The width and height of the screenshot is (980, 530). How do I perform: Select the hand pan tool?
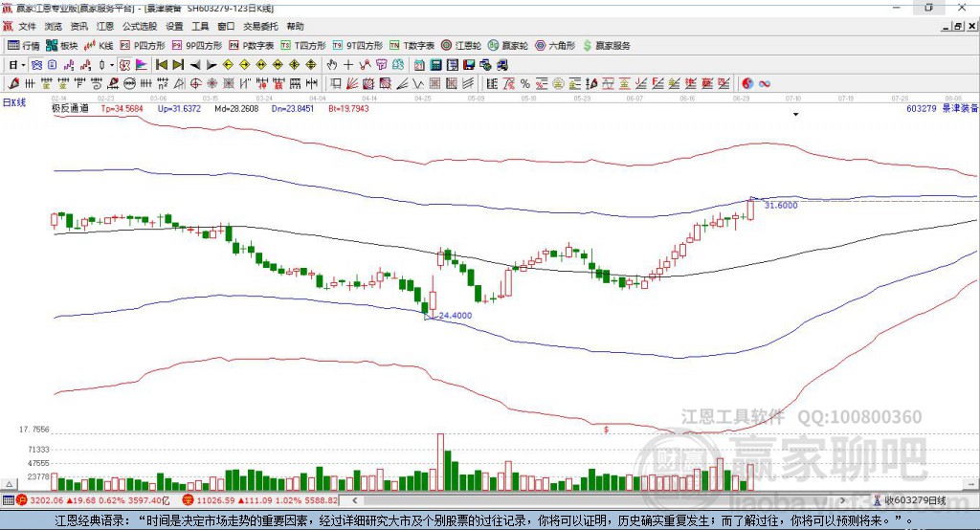click(x=331, y=65)
